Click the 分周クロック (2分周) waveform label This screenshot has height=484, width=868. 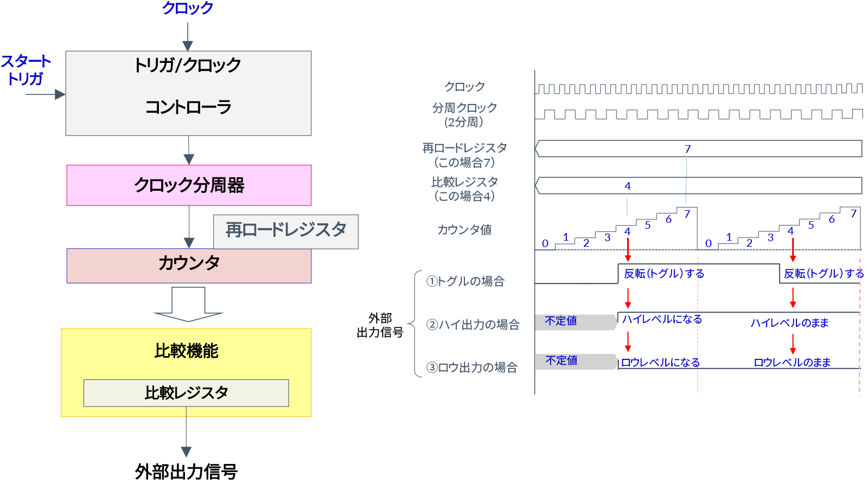(x=464, y=115)
